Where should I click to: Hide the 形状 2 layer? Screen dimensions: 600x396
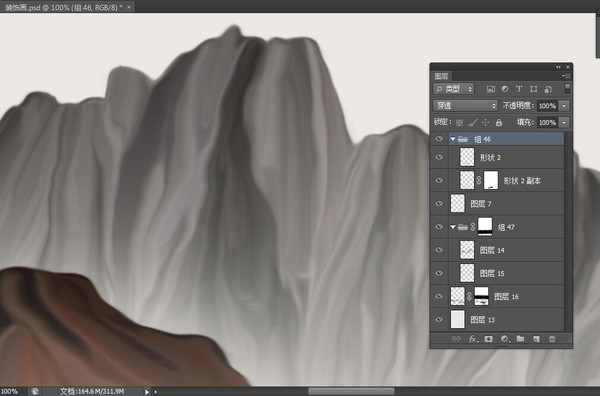[x=439, y=157]
